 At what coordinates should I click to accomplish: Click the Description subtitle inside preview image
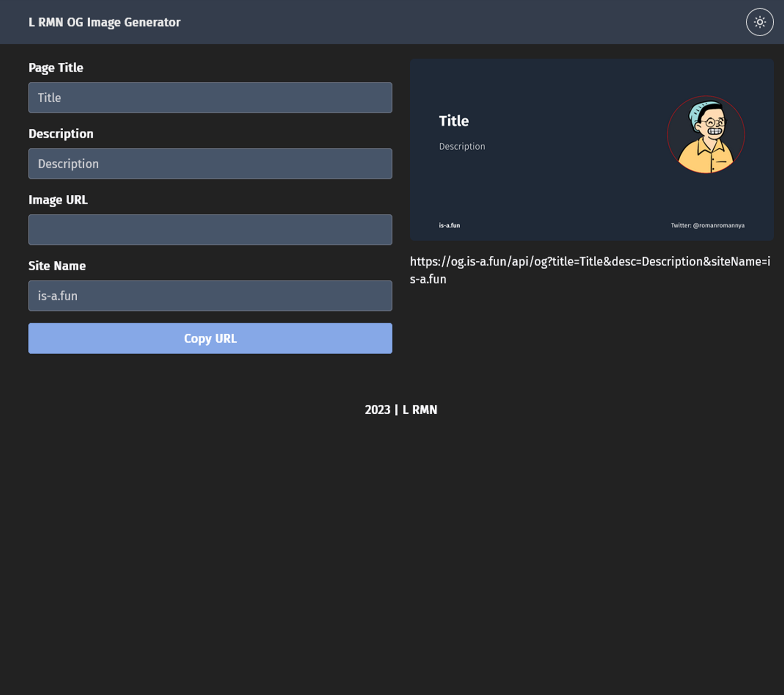pos(462,146)
